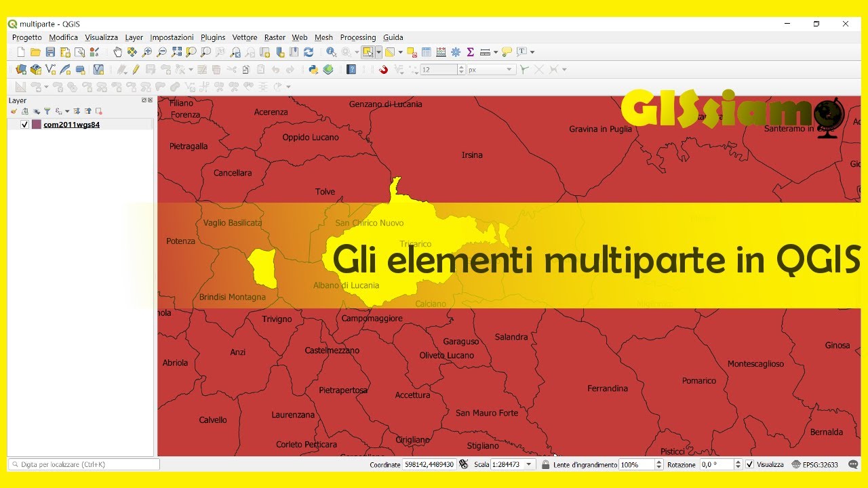The height and width of the screenshot is (488, 868).
Task: Open Messages log speech bubble in status bar
Action: [x=853, y=464]
